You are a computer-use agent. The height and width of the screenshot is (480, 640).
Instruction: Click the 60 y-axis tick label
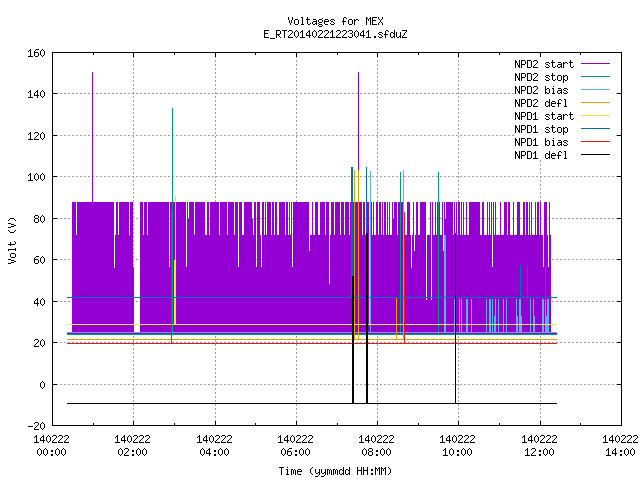tap(39, 260)
